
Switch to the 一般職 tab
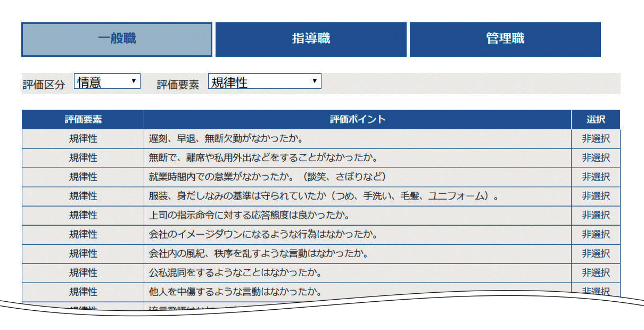(117, 39)
